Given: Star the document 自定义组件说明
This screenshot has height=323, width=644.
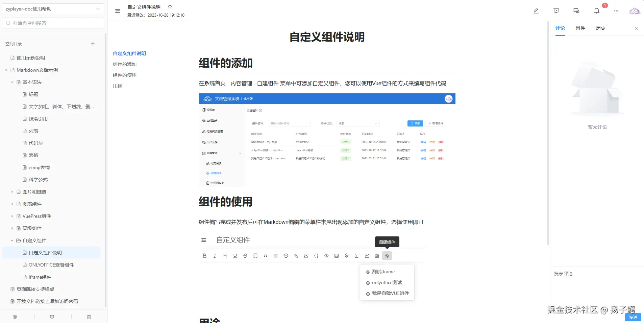Looking at the screenshot, I should 170,6.
